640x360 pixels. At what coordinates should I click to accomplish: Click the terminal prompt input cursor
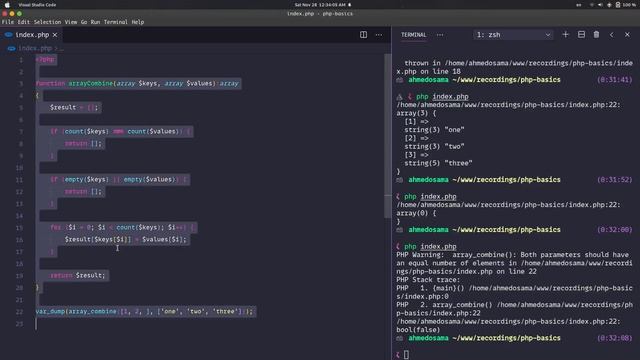click(x=406, y=355)
